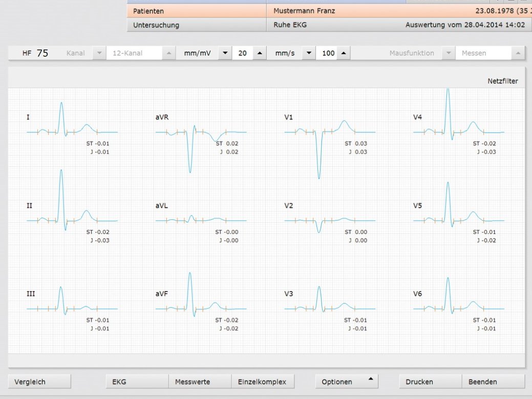This screenshot has width=532, height=399.
Task: Open the Mausfunktion dropdown arrow
Action: (x=449, y=53)
